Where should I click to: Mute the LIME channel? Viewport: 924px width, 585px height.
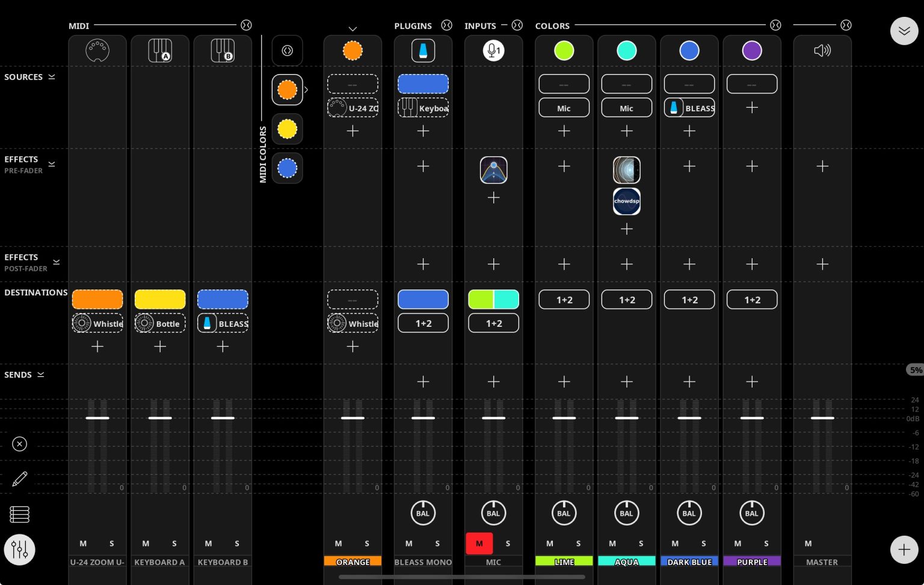point(549,543)
